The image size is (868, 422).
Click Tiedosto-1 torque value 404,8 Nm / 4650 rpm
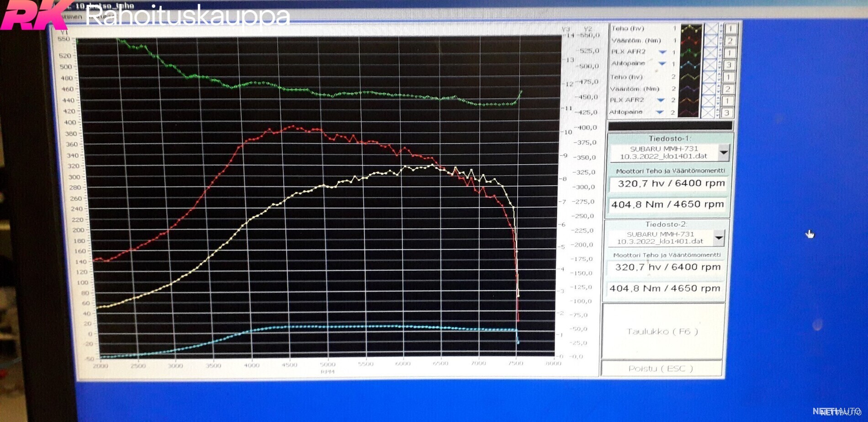[x=668, y=204]
